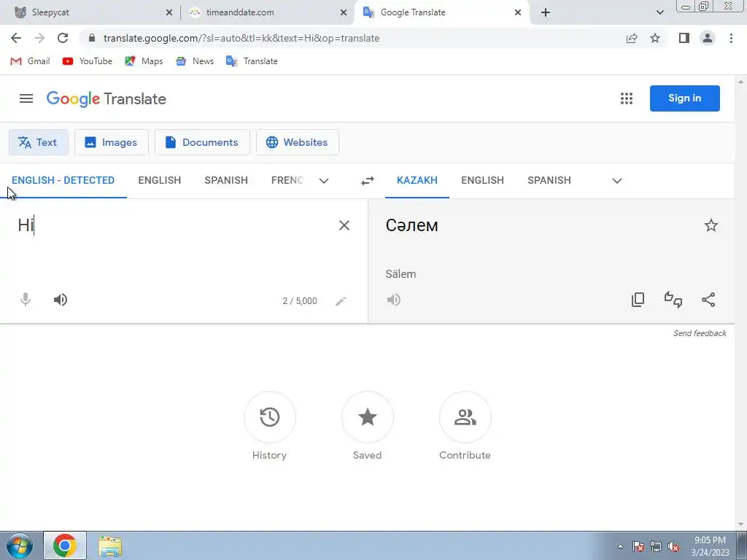This screenshot has height=560, width=747.
Task: Toggle the browser side panel
Action: tap(684, 38)
